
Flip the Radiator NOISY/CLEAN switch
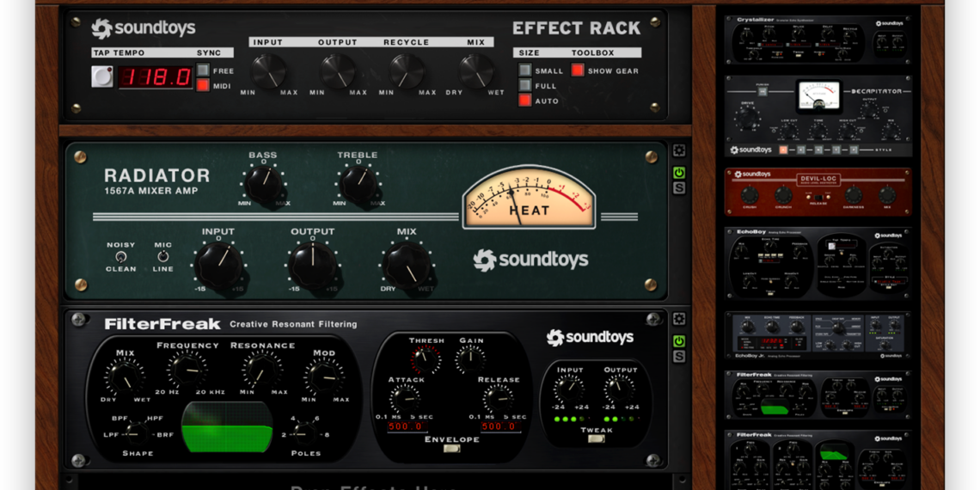click(120, 256)
